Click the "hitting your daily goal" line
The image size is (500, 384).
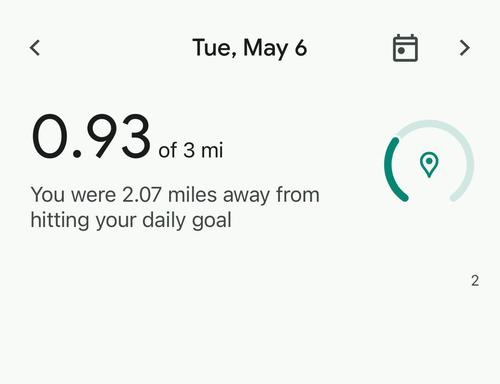pos(131,220)
